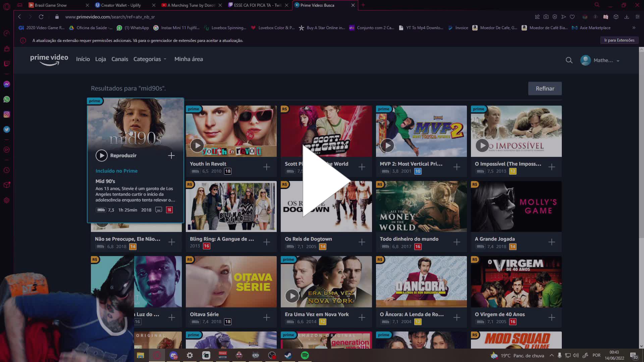Add Molly's Game A Grande Jogada to watchlist
The image size is (644, 362).
[x=552, y=242]
